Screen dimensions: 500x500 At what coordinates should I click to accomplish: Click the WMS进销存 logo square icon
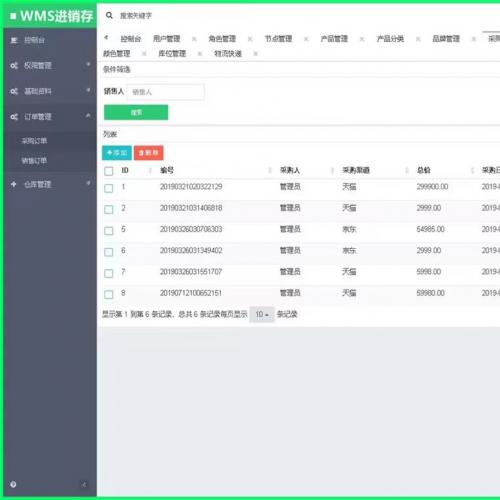tap(13, 16)
